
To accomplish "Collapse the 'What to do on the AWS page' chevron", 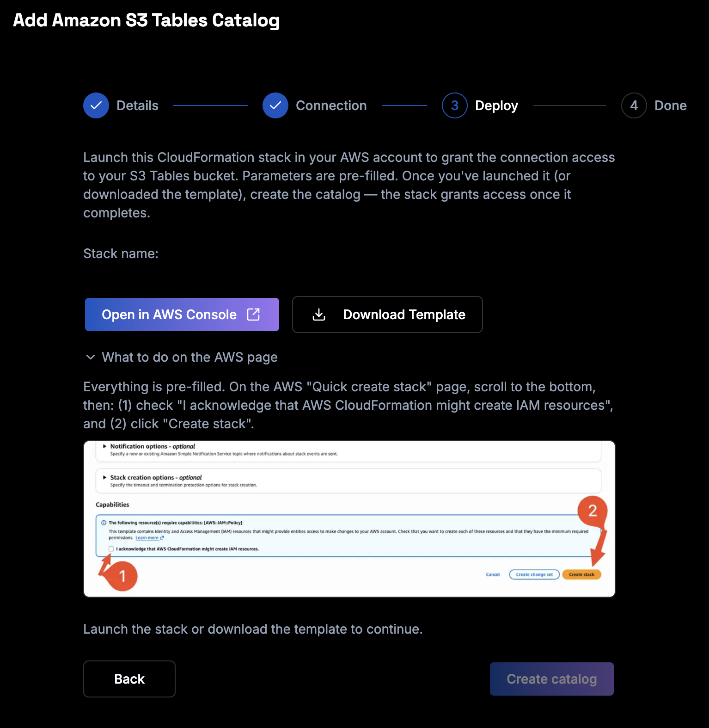I will (x=91, y=357).
